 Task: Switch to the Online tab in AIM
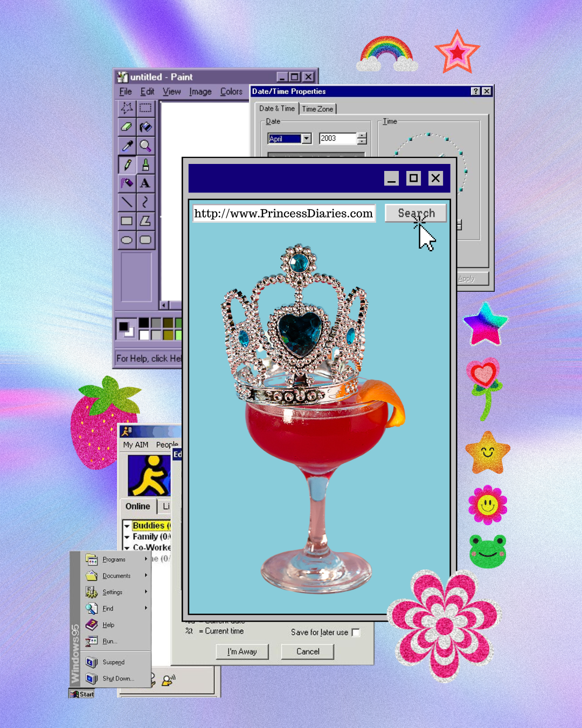click(x=138, y=506)
